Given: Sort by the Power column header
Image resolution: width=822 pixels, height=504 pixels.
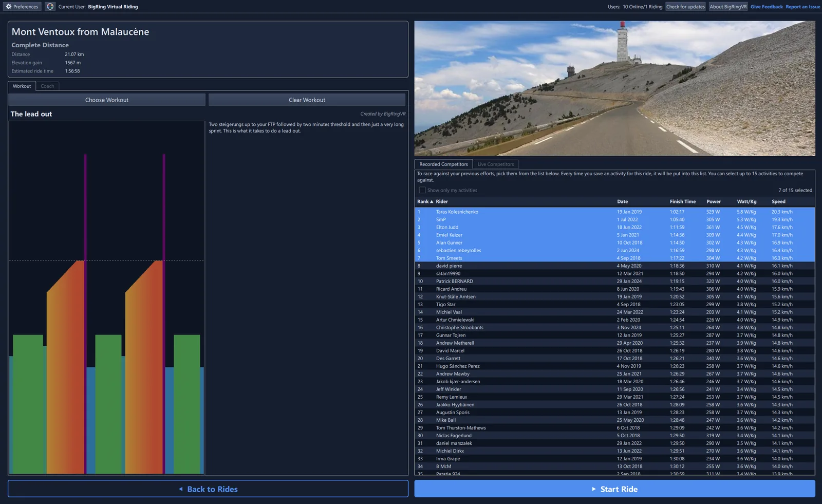Looking at the screenshot, I should [x=713, y=202].
